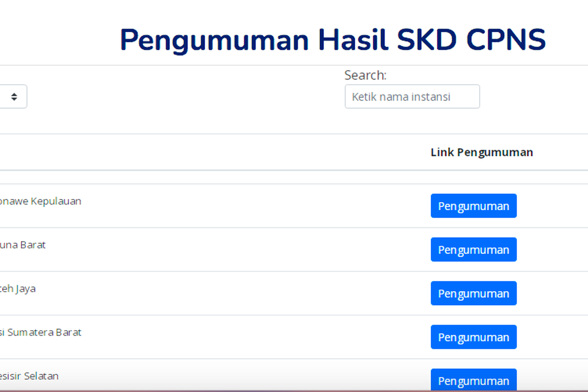Click the up-down arrows in the select box

[x=14, y=97]
